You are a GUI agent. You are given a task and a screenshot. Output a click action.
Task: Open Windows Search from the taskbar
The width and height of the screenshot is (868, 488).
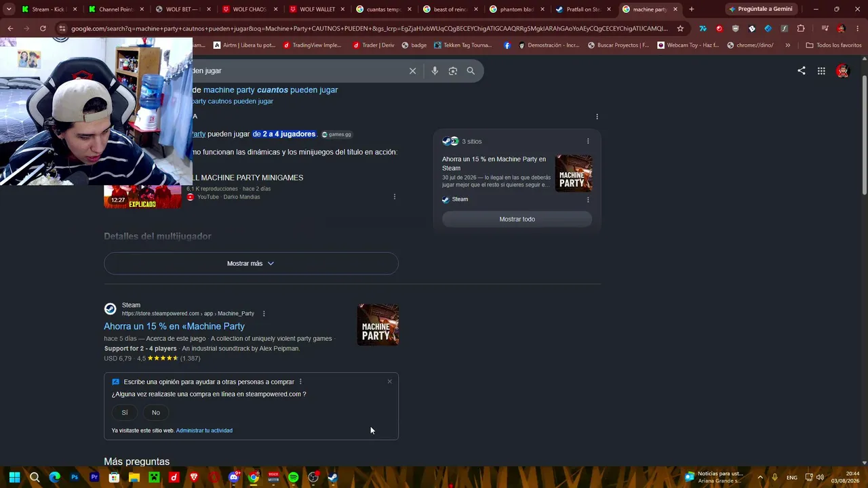35,477
